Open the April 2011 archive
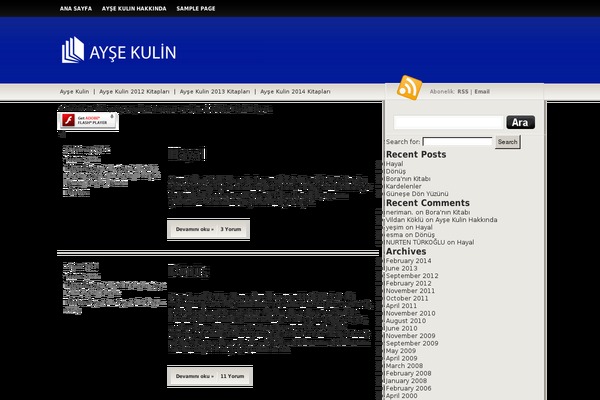This screenshot has height=400, width=600. pyautogui.click(x=401, y=306)
